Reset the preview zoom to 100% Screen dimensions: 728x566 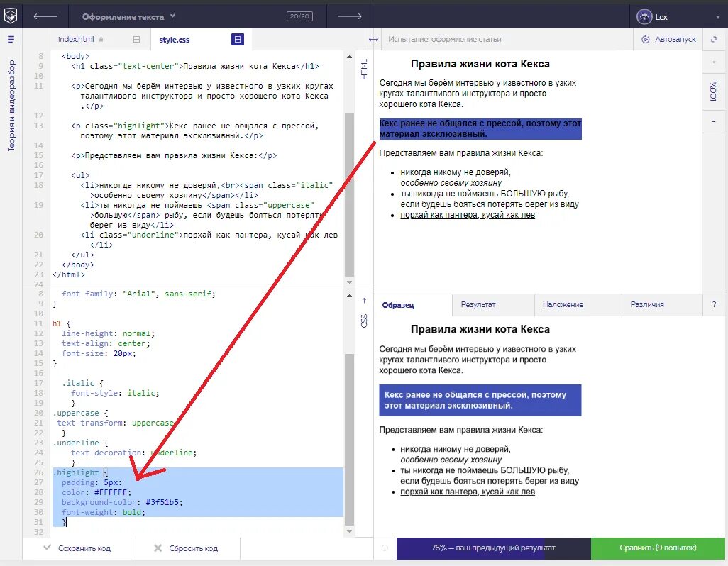(714, 91)
